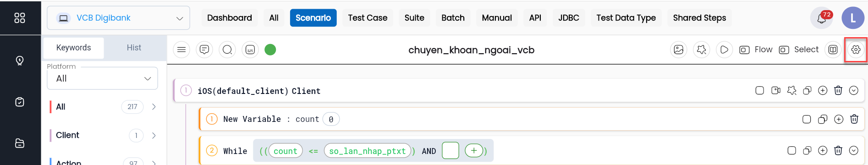Open the Shared Steps tab
This screenshot has height=165, width=868.
tap(699, 18)
